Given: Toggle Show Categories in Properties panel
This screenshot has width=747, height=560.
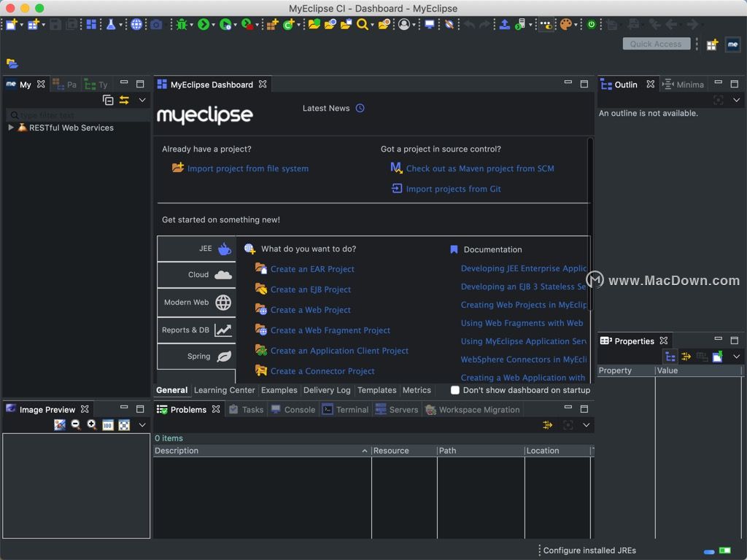Looking at the screenshot, I should (670, 356).
